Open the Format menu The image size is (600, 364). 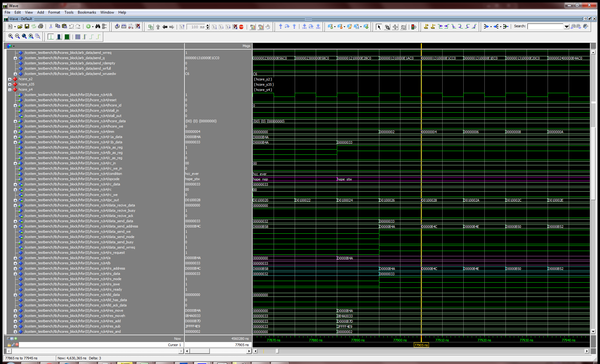pyautogui.click(x=54, y=12)
